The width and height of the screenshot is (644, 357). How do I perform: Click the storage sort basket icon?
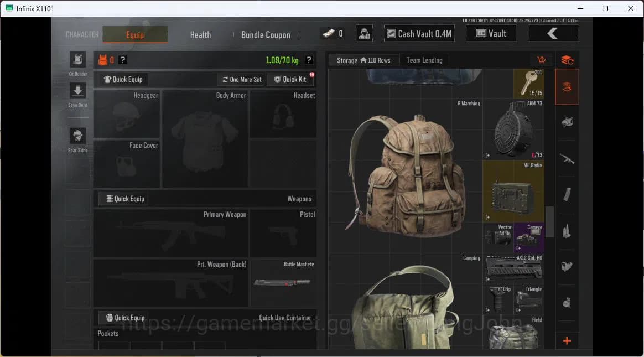[541, 60]
